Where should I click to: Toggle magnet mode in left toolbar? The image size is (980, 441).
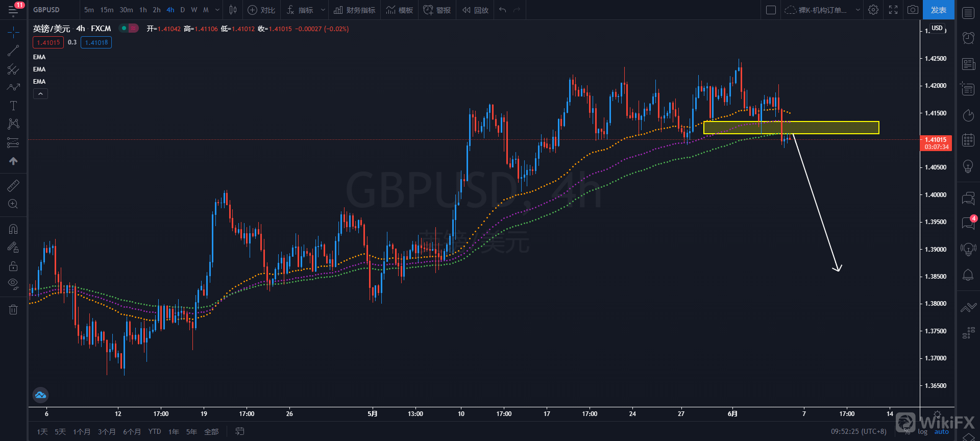coord(13,229)
